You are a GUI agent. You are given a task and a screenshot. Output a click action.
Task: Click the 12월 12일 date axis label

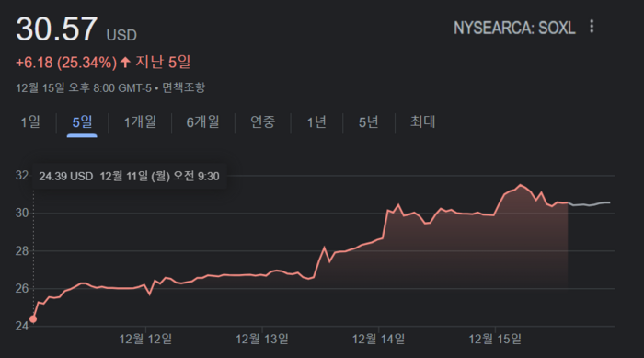[145, 339]
